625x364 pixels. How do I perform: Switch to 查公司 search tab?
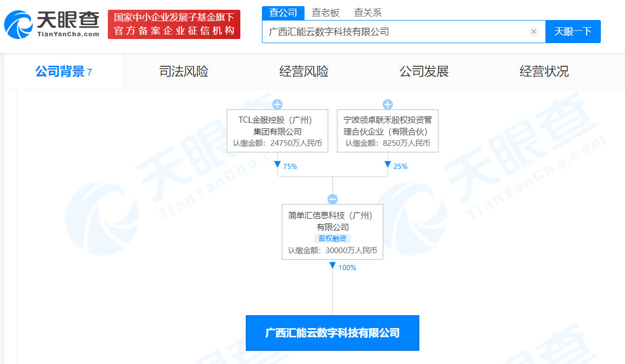click(283, 13)
